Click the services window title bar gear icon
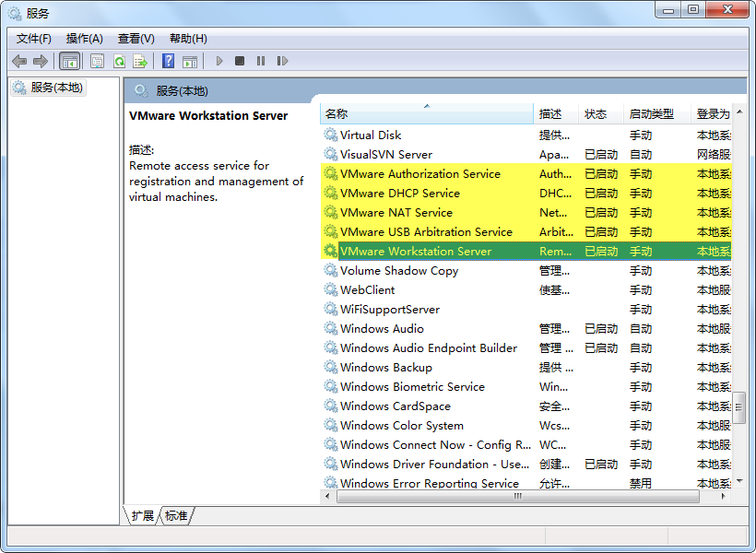Screen dimensions: 756x553 tap(15, 14)
